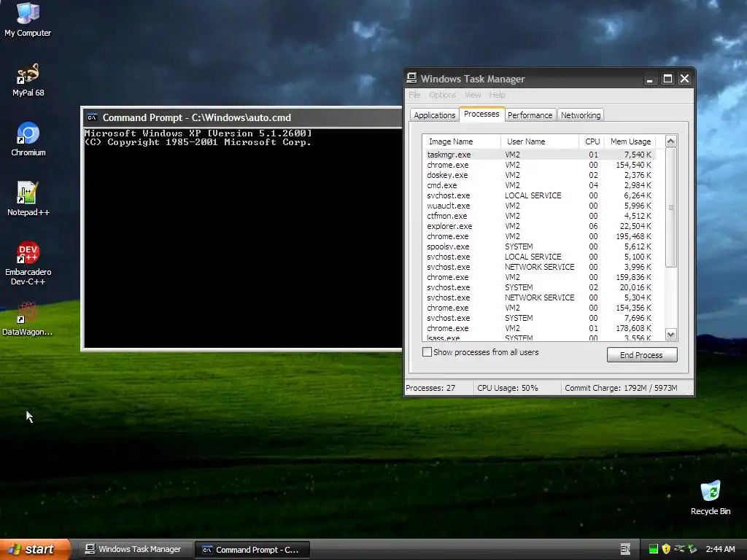Select the Chromium desktop shortcut

(28, 139)
